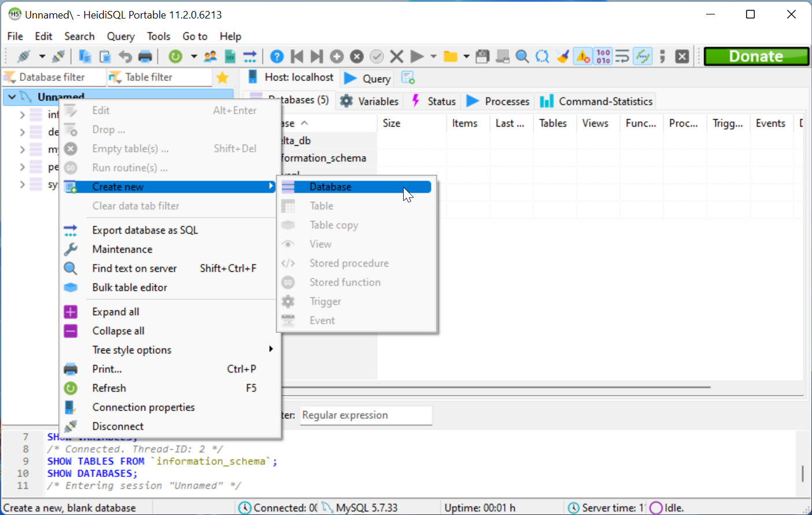
Task: Select Database in Create new submenu
Action: point(356,186)
